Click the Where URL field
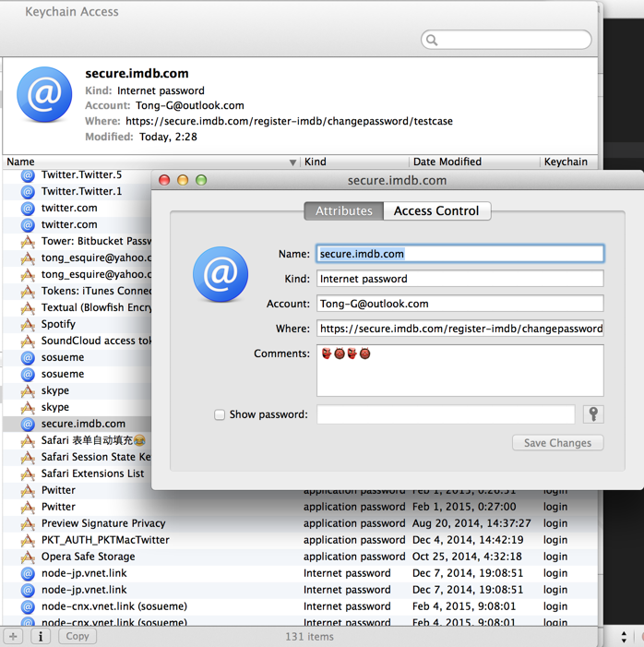The image size is (644, 647). 460,329
